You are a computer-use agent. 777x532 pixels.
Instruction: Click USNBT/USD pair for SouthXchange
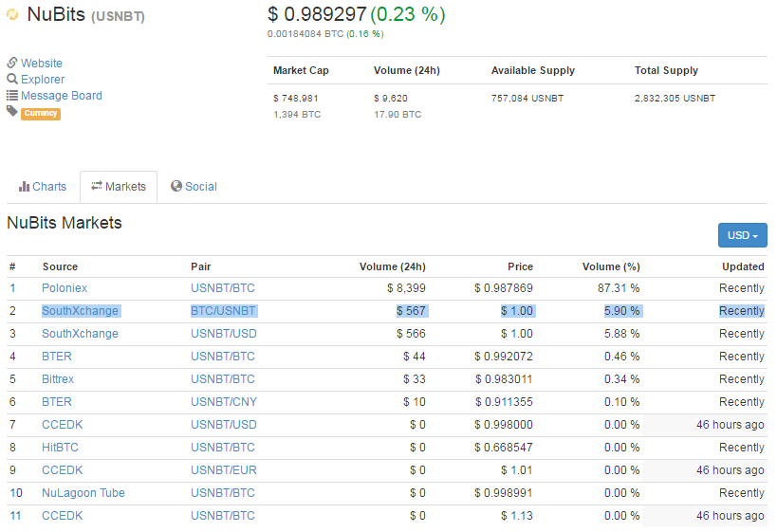click(x=224, y=334)
